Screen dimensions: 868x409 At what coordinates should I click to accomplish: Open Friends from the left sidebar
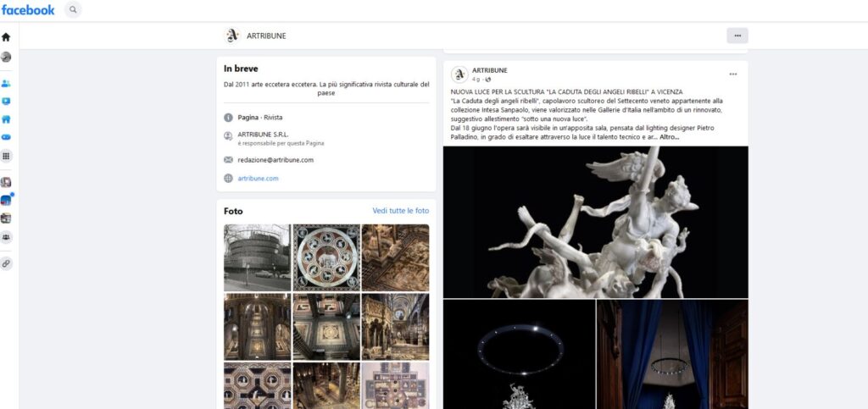pyautogui.click(x=6, y=84)
